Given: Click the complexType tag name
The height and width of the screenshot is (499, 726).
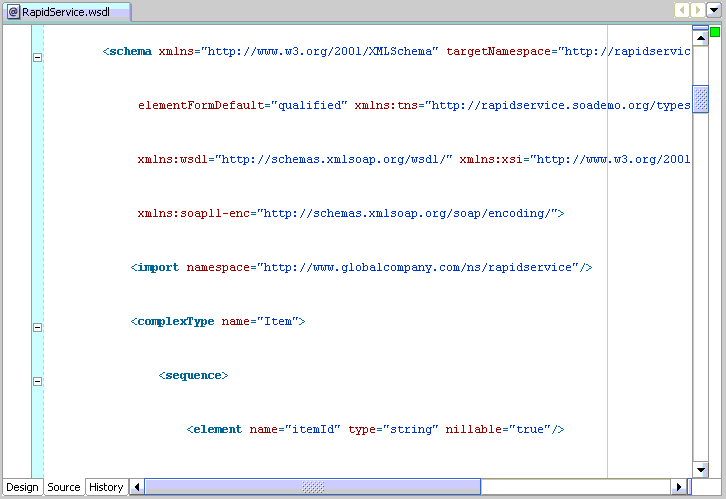Looking at the screenshot, I should pos(175,322).
